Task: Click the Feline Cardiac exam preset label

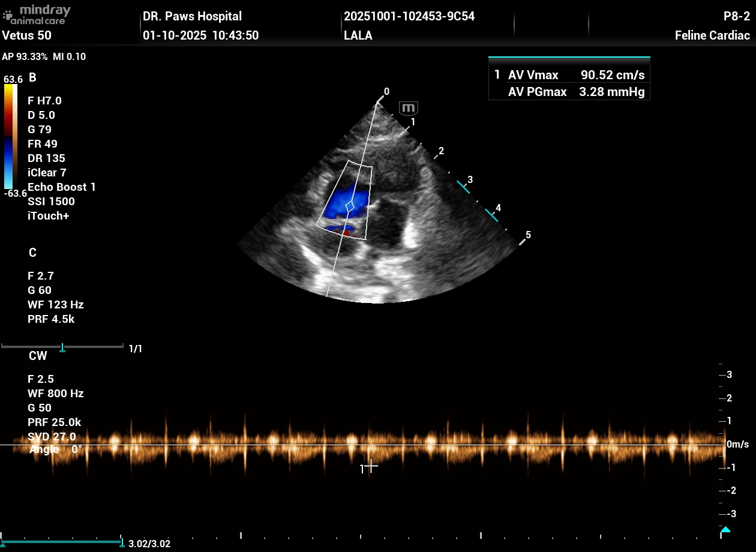Action: tap(712, 35)
